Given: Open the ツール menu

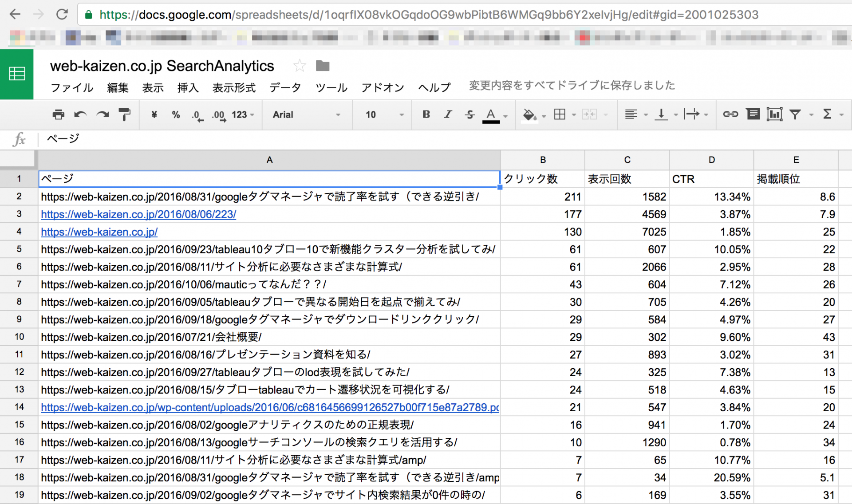Looking at the screenshot, I should pyautogui.click(x=331, y=88).
